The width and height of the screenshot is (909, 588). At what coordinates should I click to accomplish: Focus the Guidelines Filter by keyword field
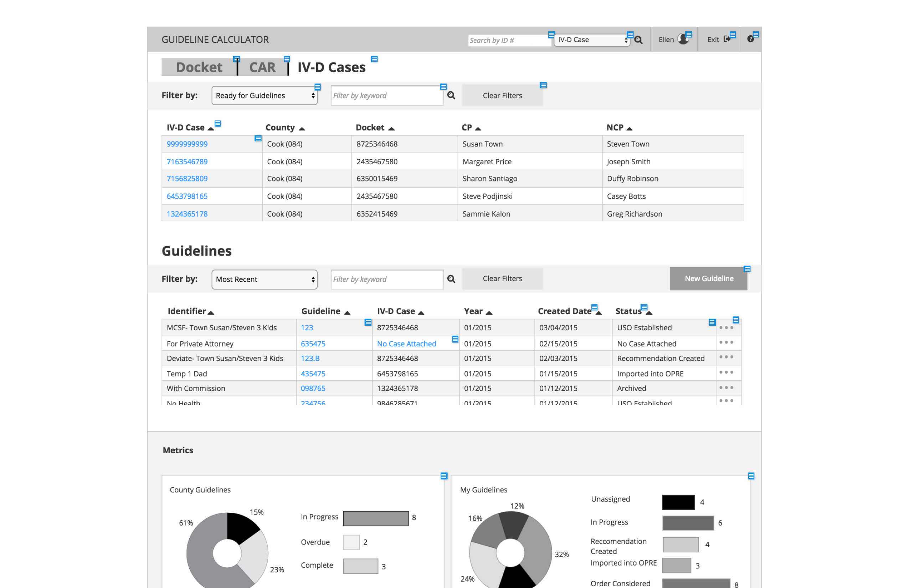(x=386, y=279)
